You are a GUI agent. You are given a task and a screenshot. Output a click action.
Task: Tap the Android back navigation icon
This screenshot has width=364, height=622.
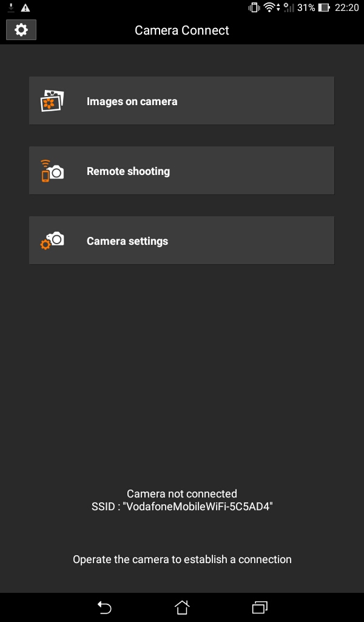pyautogui.click(x=104, y=607)
